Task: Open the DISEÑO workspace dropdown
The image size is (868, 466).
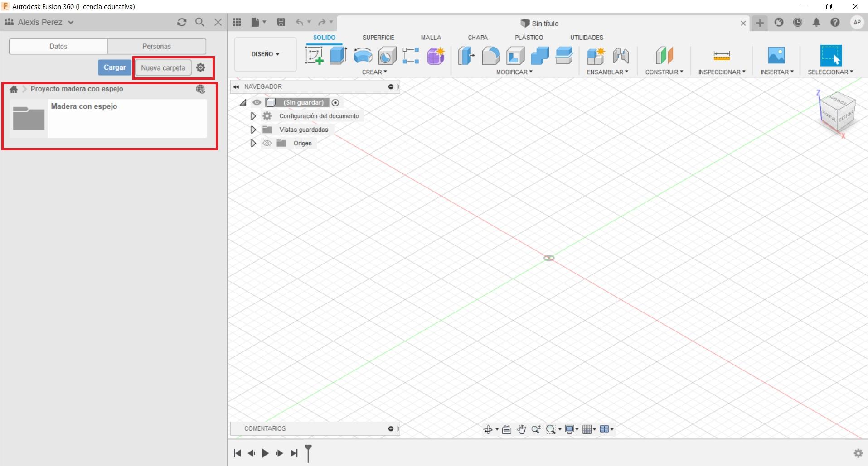Action: pyautogui.click(x=265, y=54)
